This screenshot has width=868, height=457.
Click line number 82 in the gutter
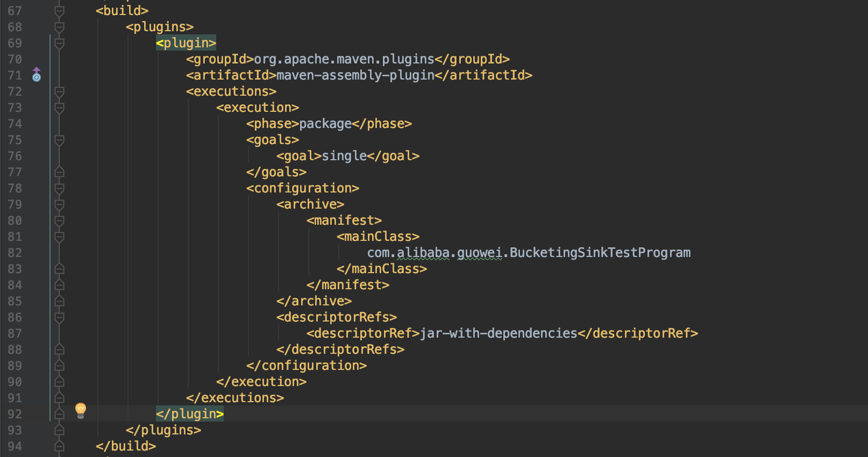pos(15,253)
